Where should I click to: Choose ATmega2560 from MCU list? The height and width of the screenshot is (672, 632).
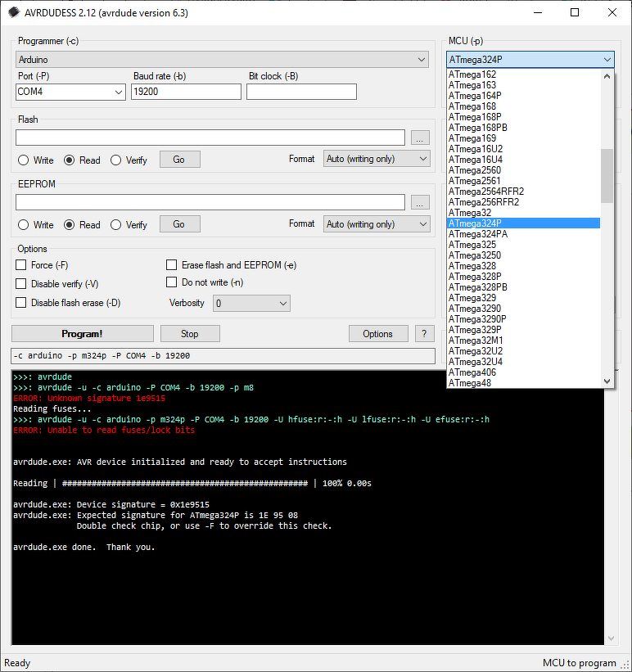click(x=523, y=170)
